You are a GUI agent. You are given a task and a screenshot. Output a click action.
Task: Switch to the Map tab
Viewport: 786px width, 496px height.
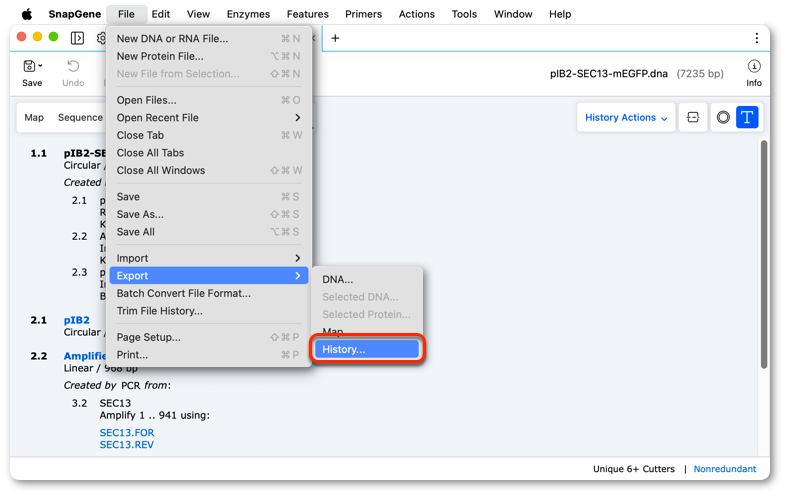pos(34,117)
